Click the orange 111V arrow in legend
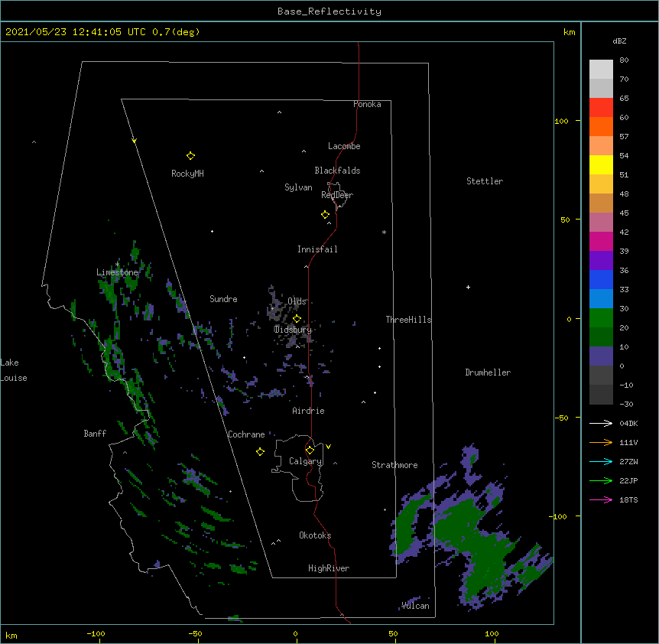The width and height of the screenshot is (659, 644). point(601,442)
